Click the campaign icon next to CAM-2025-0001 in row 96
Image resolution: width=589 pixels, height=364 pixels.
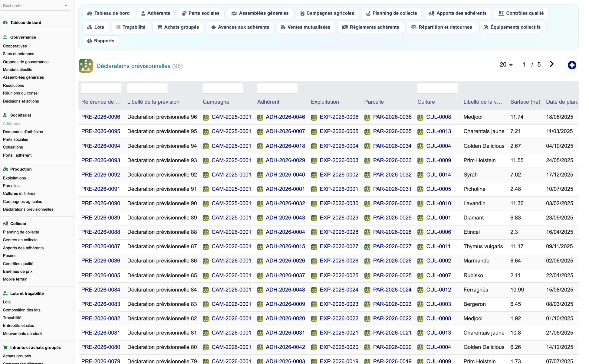coord(206,117)
